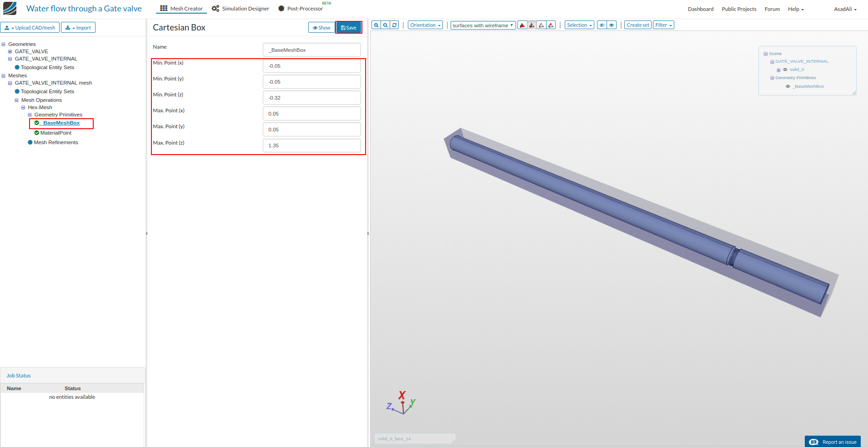Click the SimScale logo icon
This screenshot has width=868, height=447.
tap(10, 9)
